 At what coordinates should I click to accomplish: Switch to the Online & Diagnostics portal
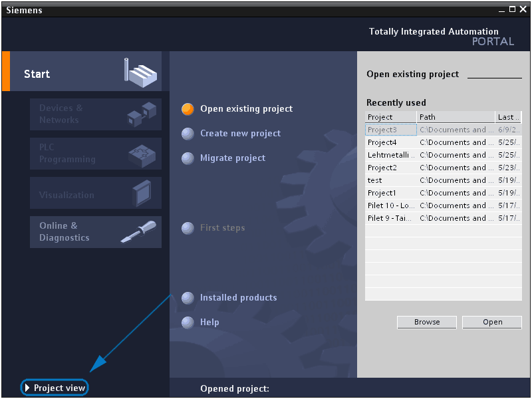(96, 232)
